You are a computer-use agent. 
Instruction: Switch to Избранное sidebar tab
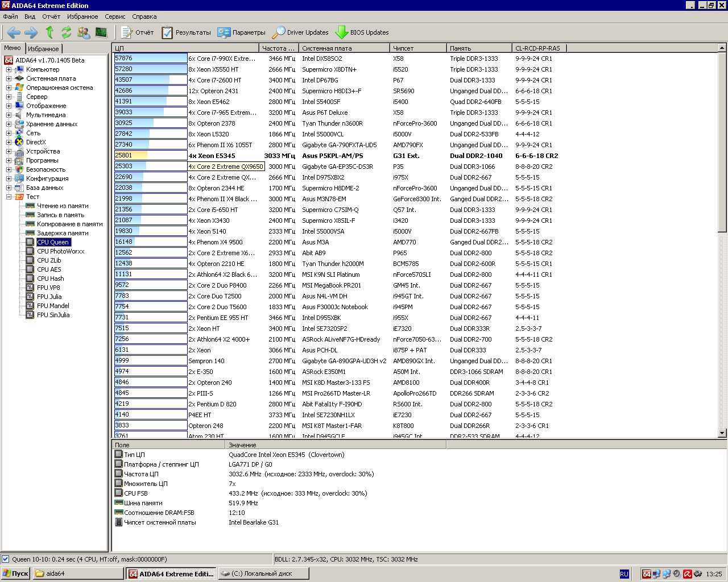(x=44, y=49)
